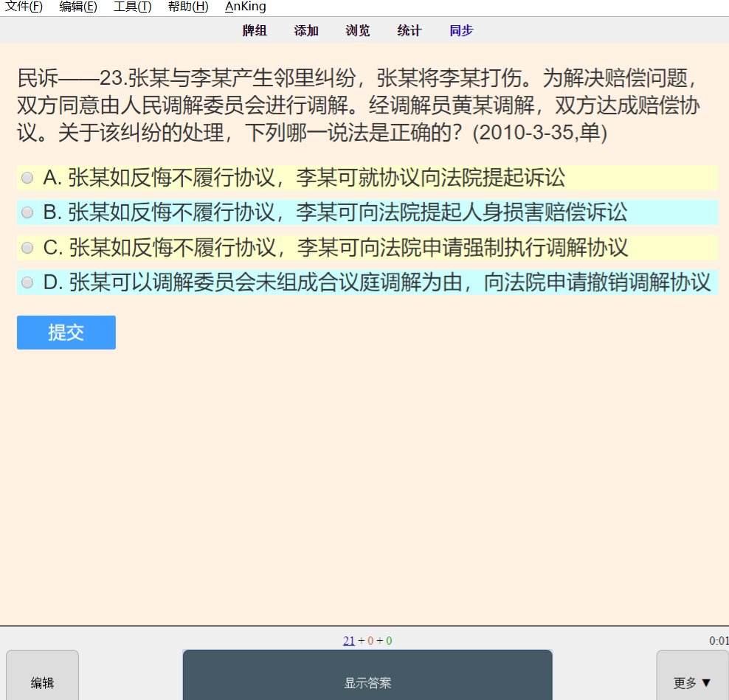Submit the answer with 提交 button

[66, 333]
